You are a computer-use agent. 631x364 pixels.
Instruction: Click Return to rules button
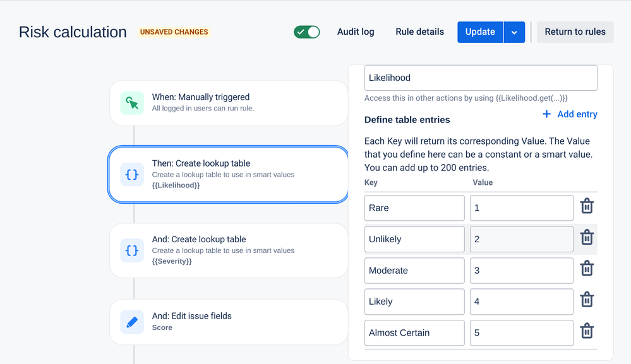[575, 32]
